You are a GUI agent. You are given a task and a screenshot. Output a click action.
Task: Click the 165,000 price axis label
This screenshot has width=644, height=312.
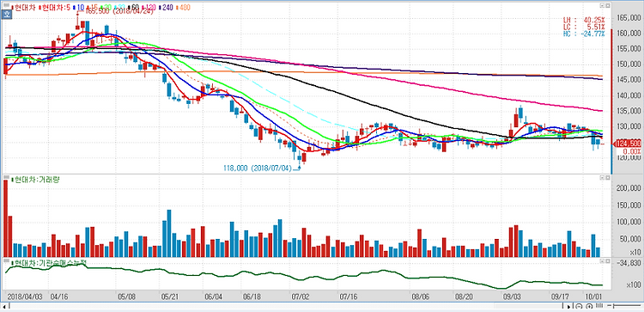[629, 18]
